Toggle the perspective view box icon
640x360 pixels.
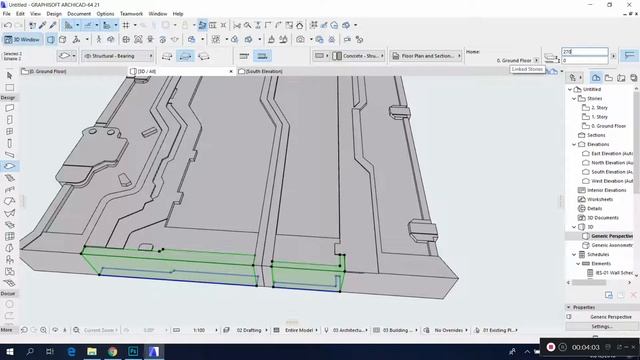tap(51, 40)
